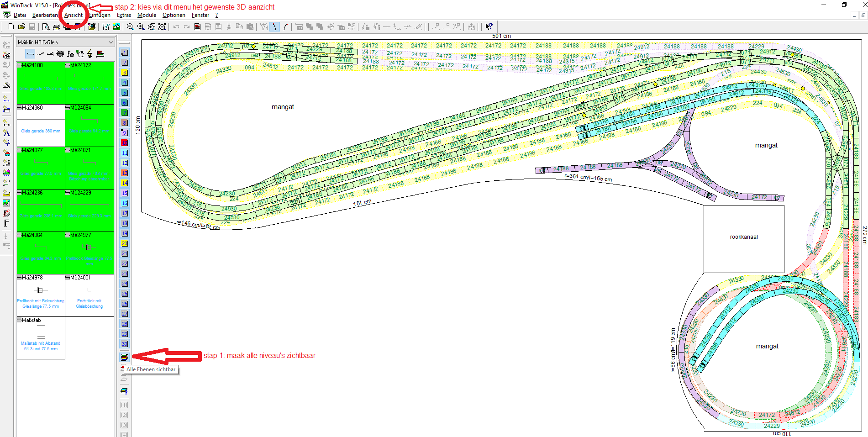Select the electrical lightning category icon

[x=90, y=54]
